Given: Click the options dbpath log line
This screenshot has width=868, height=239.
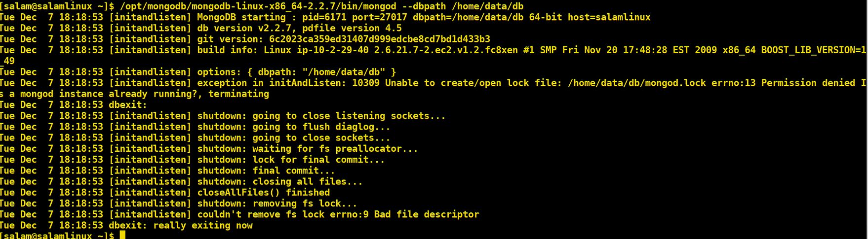Looking at the screenshot, I should pyautogui.click(x=198, y=72).
